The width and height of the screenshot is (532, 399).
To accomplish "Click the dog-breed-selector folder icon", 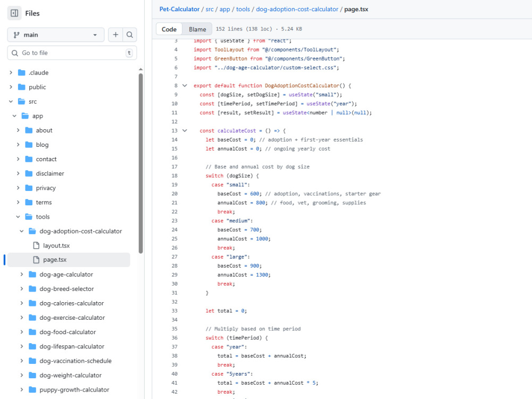I will coord(32,289).
